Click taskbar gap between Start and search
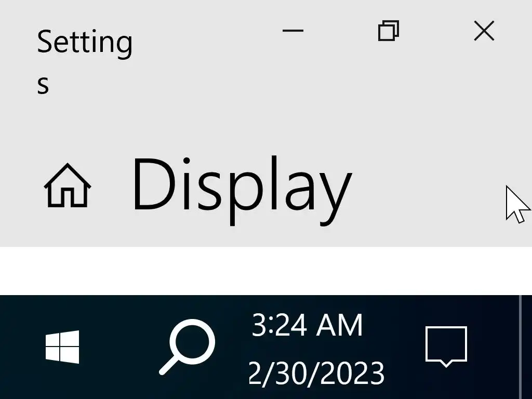 (119, 347)
